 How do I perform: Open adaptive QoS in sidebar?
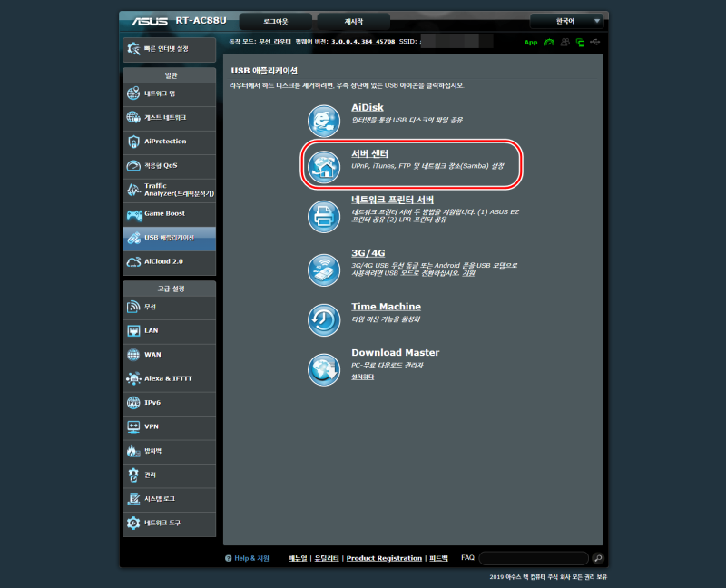[169, 166]
